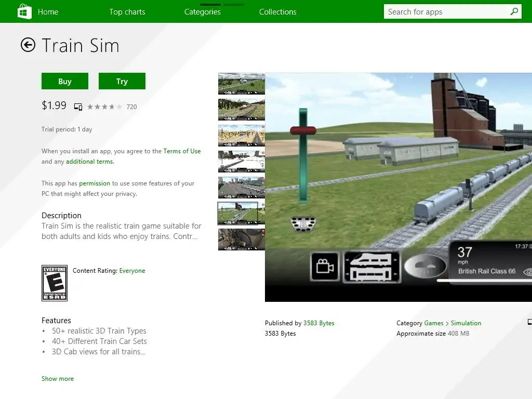Click the brake indicator icon below lever

pyautogui.click(x=303, y=224)
